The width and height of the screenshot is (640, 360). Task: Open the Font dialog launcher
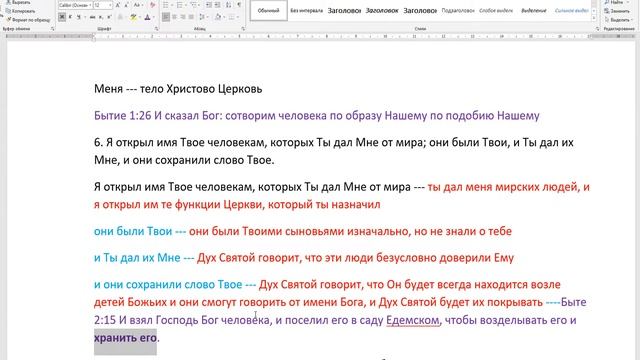tap(156, 29)
